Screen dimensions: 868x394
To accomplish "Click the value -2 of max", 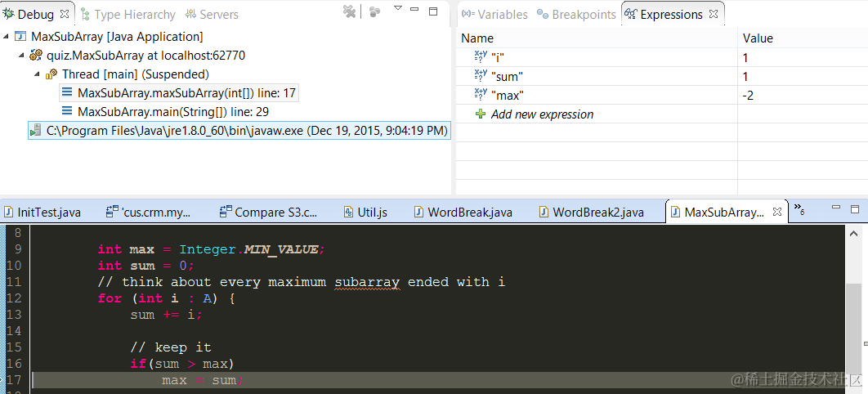I will click(748, 95).
